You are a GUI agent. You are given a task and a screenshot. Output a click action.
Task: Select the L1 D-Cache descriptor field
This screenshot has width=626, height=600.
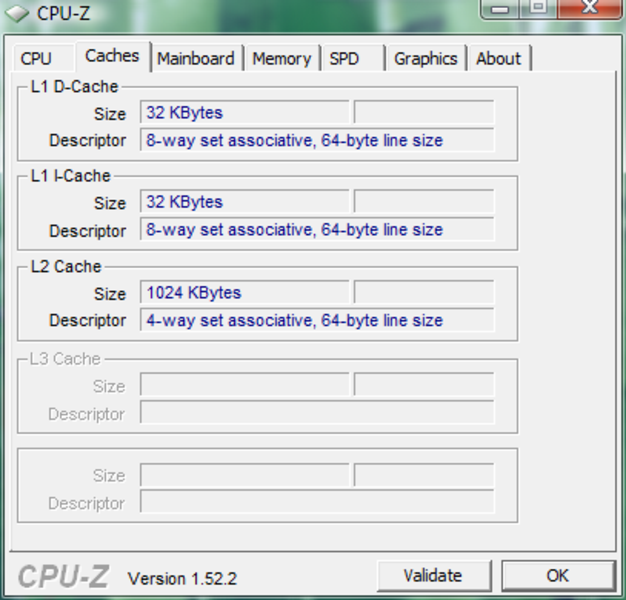318,141
